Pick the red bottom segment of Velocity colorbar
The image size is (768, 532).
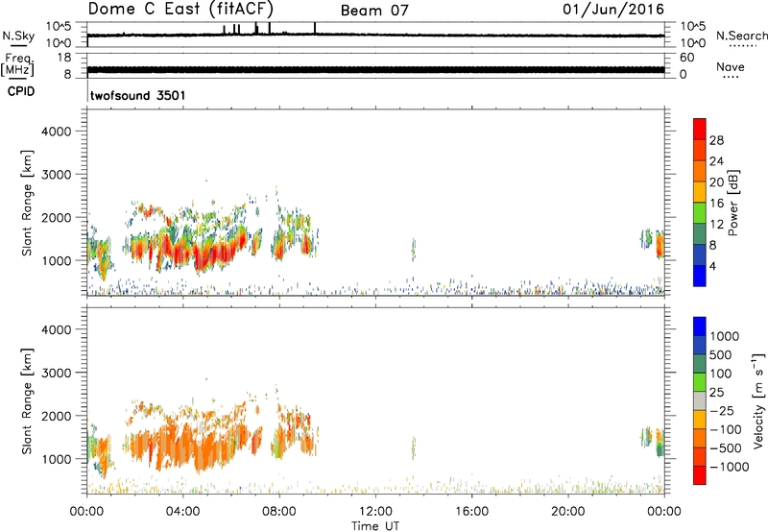point(700,475)
